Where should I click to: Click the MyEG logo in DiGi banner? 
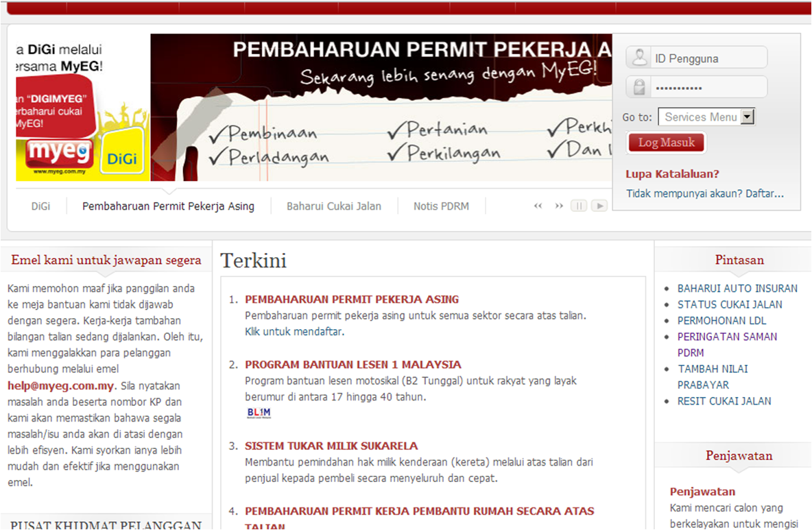59,155
